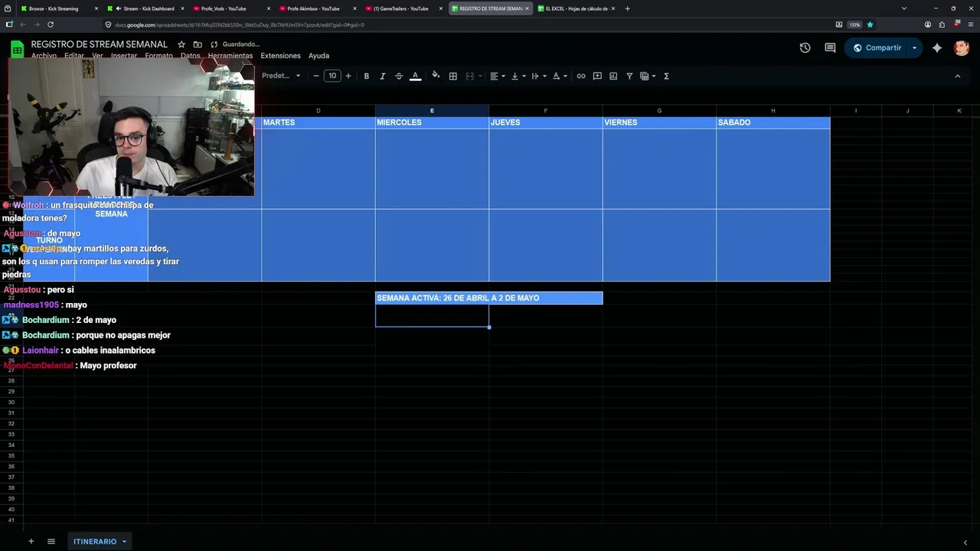Toggle bold formatting in toolbar
Image resolution: width=980 pixels, height=551 pixels.
(367, 76)
